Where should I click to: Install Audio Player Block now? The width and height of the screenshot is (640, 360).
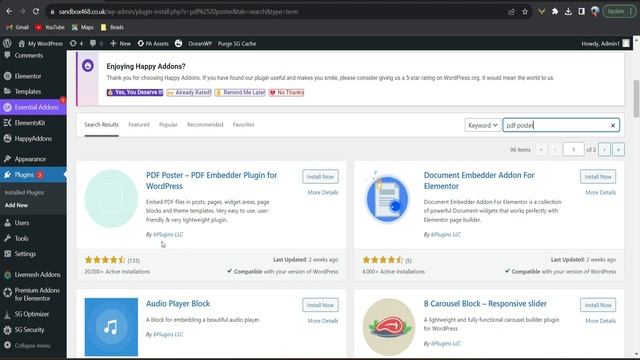[320, 305]
